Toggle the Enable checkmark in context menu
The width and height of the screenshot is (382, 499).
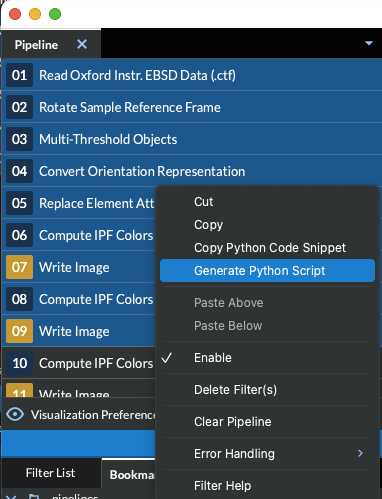click(x=167, y=358)
